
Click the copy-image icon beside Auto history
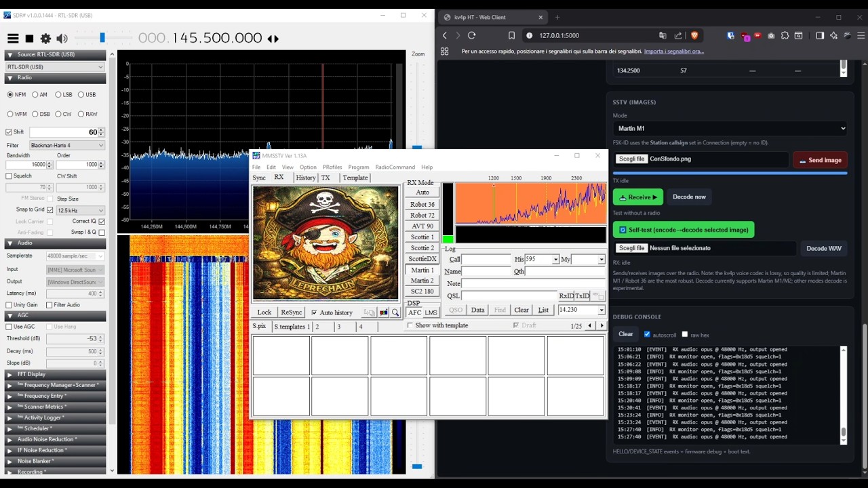[369, 312]
